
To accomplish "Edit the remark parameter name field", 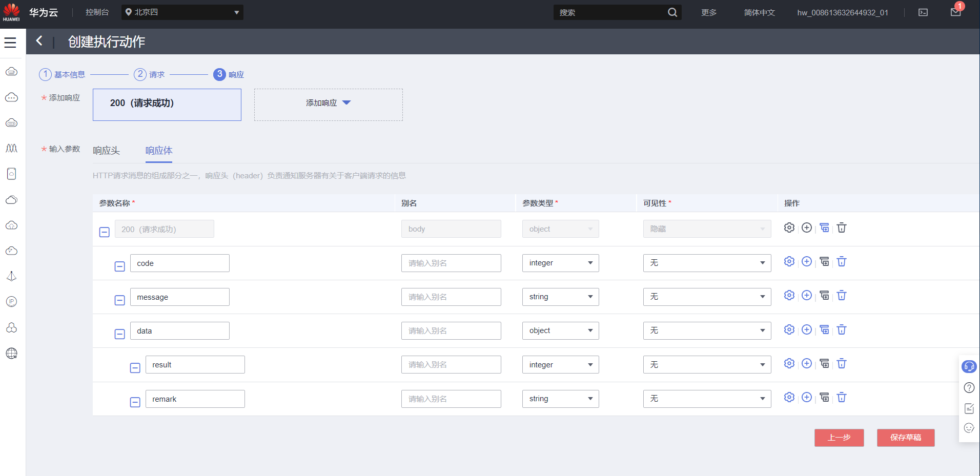I will (195, 399).
